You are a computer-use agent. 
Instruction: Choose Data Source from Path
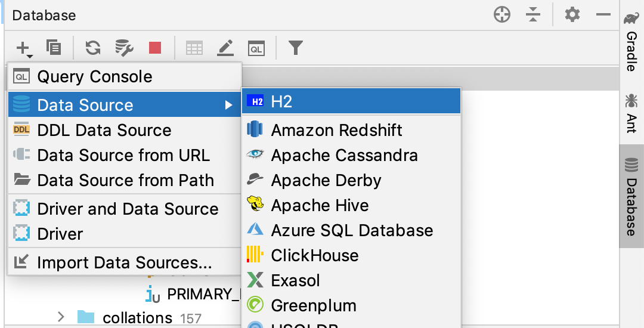125,180
